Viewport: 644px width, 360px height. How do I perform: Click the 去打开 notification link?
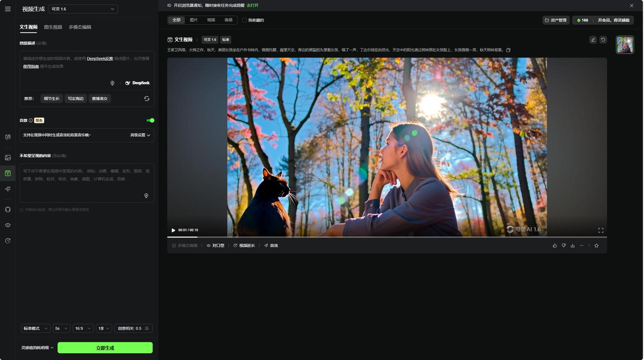click(253, 5)
